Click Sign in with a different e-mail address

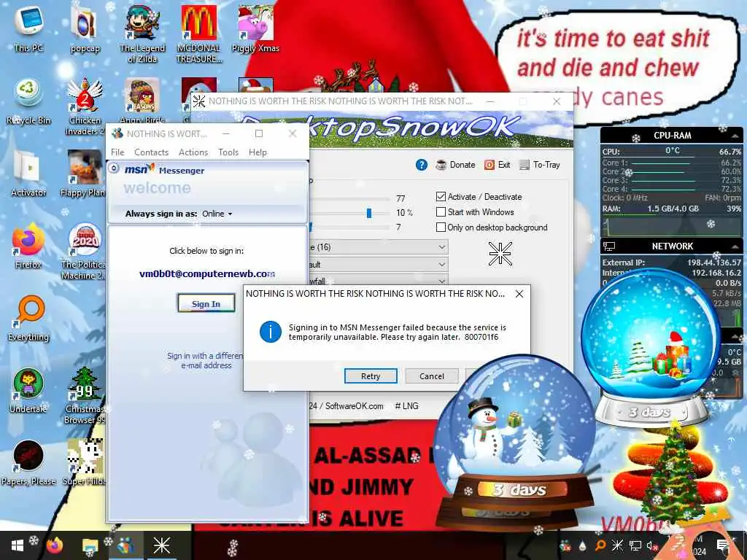click(206, 360)
